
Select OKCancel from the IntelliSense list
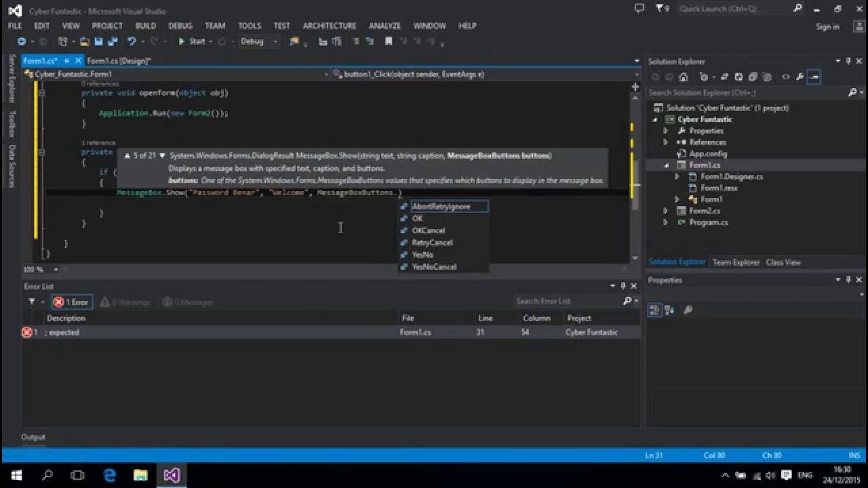coord(429,230)
